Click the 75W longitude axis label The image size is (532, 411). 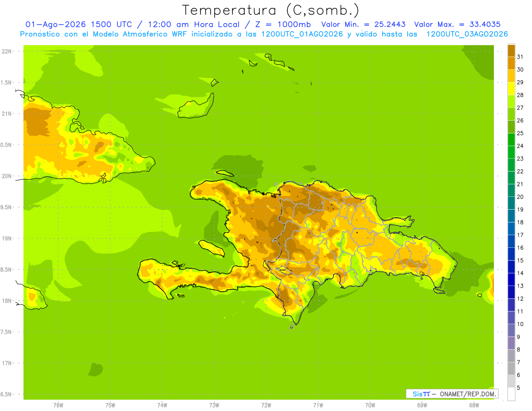pos(110,405)
